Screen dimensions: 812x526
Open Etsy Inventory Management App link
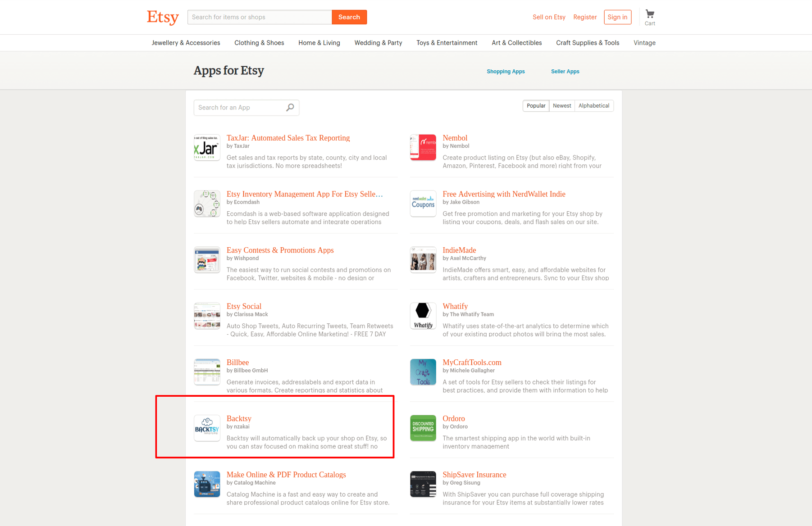(305, 194)
